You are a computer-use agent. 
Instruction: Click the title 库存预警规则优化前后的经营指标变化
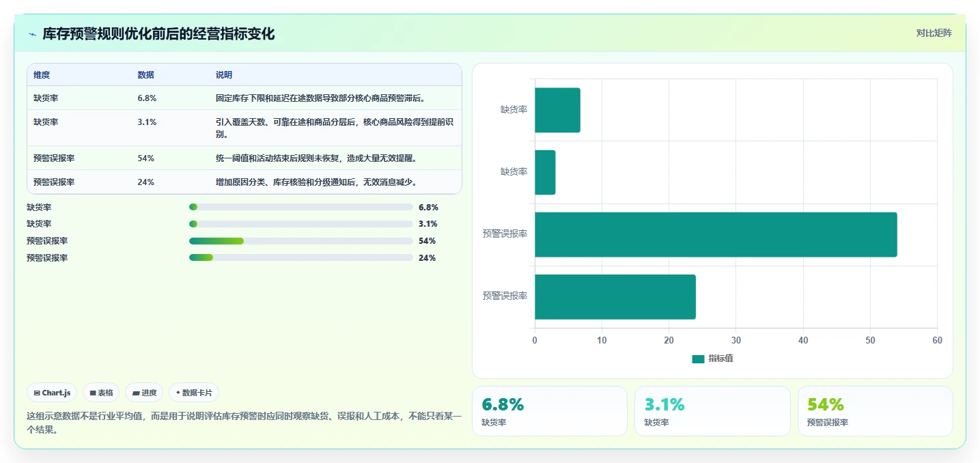point(158,34)
